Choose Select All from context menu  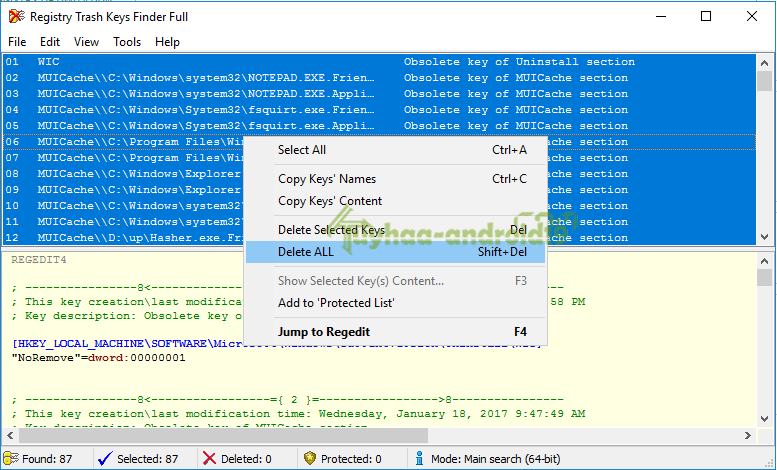(396, 150)
